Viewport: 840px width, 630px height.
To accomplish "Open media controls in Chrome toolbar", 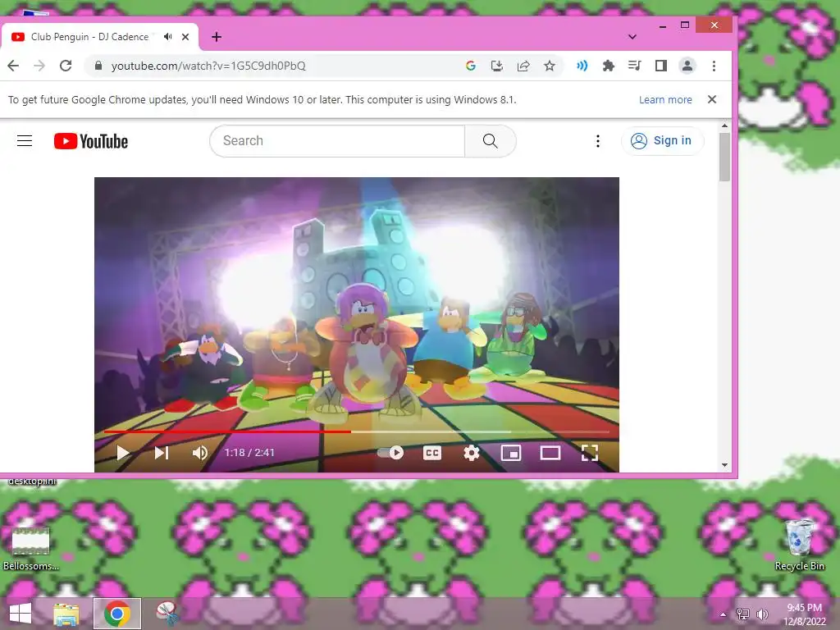I will pyautogui.click(x=634, y=66).
